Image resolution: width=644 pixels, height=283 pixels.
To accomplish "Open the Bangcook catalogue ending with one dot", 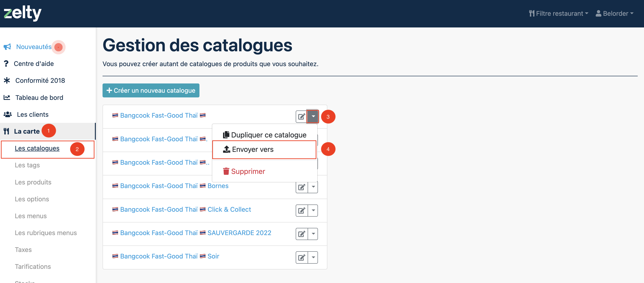I will (159, 139).
